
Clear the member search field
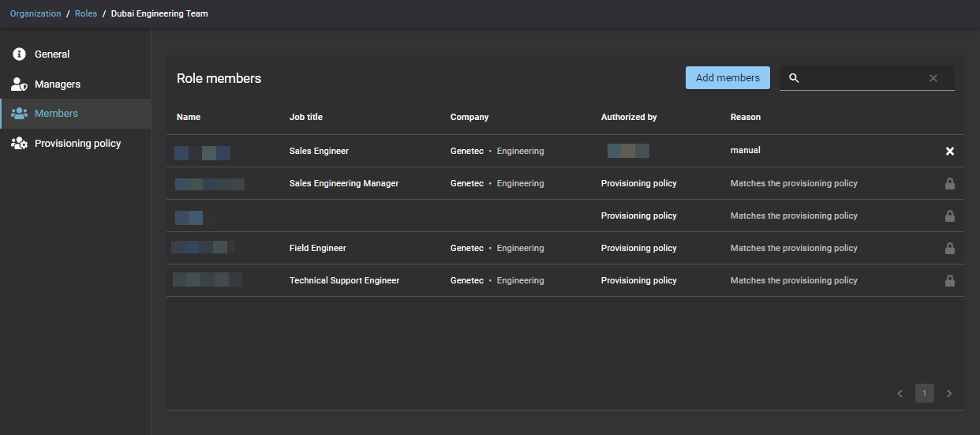933,78
